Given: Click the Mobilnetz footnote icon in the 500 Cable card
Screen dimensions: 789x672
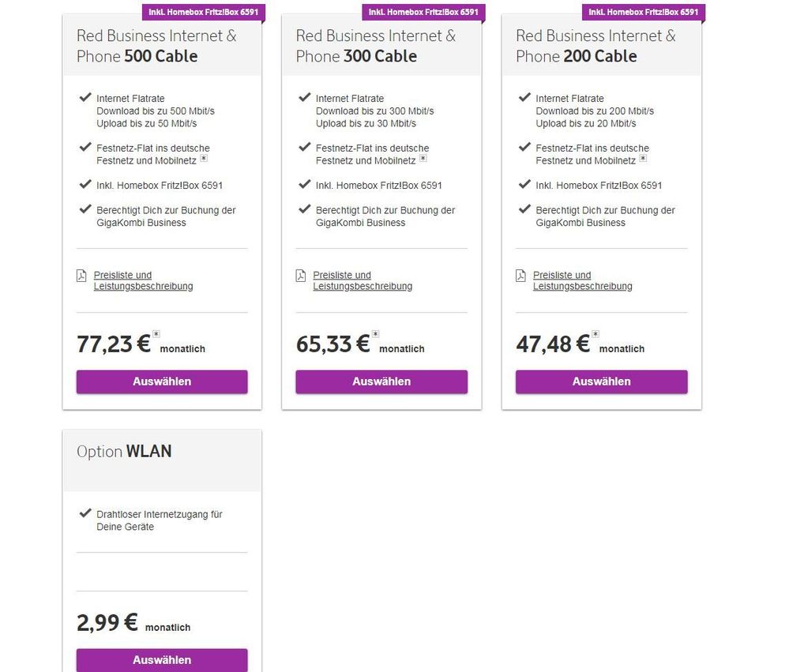Looking at the screenshot, I should [x=203, y=159].
